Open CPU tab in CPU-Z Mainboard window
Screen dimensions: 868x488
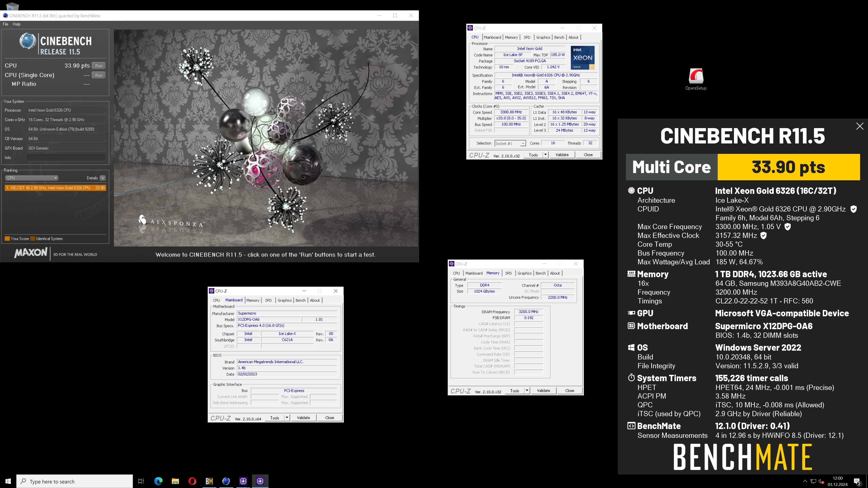point(216,300)
